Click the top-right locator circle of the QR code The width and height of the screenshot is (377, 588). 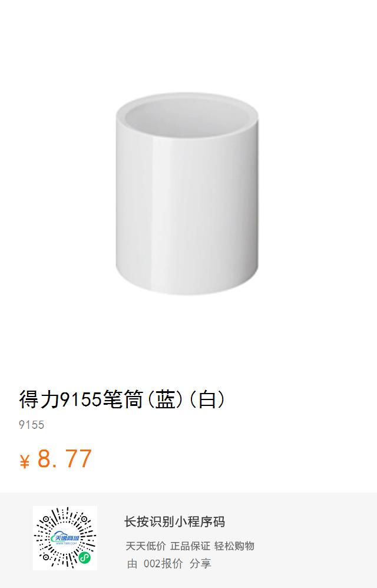coord(84,520)
